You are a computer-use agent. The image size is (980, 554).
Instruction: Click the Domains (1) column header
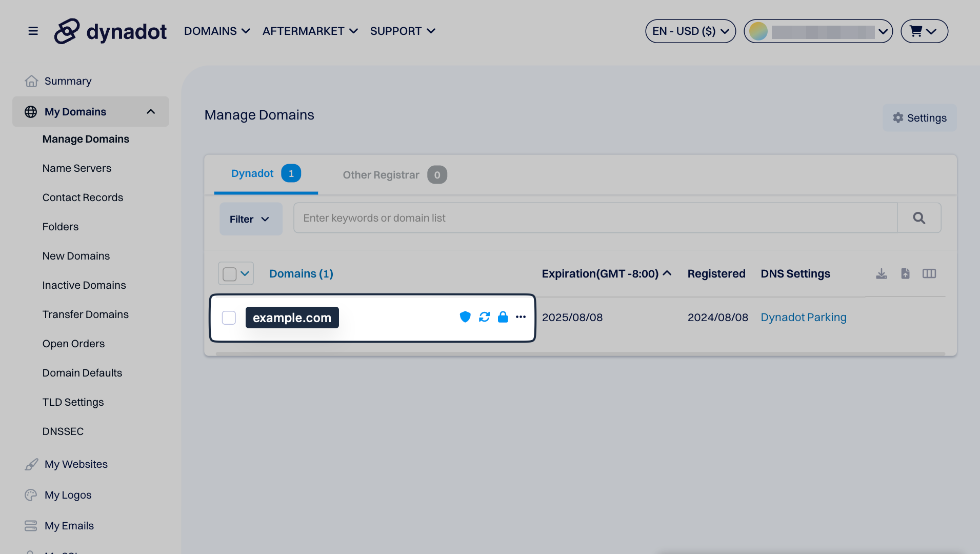tap(301, 274)
